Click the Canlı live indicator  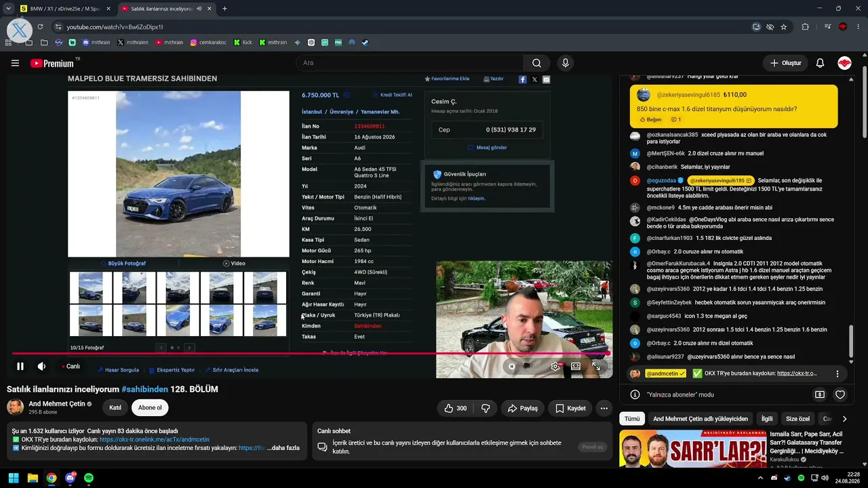(71, 367)
